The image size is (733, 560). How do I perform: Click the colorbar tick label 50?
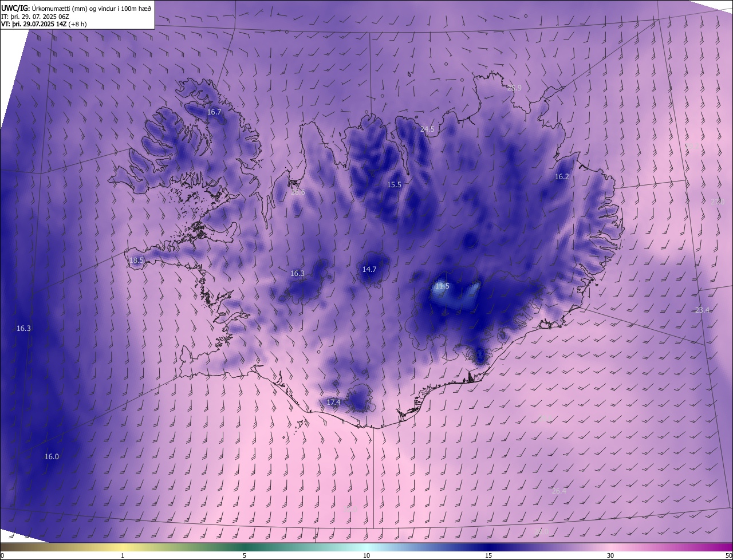click(728, 556)
